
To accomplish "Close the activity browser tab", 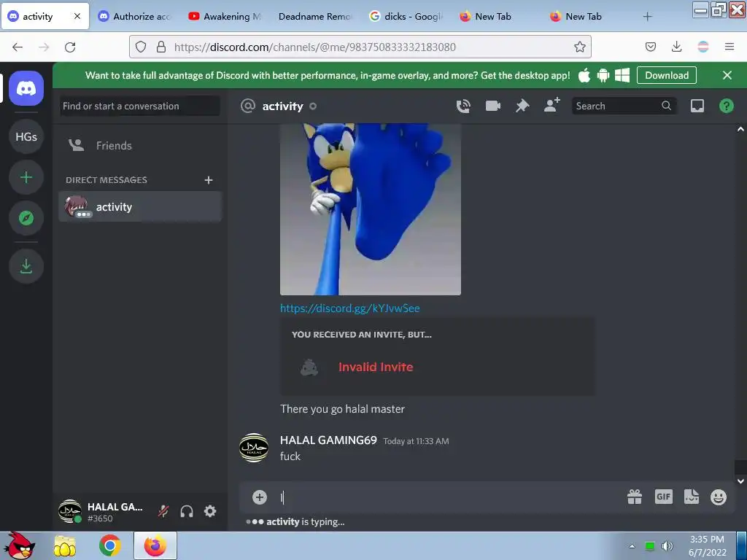I will click(x=77, y=16).
